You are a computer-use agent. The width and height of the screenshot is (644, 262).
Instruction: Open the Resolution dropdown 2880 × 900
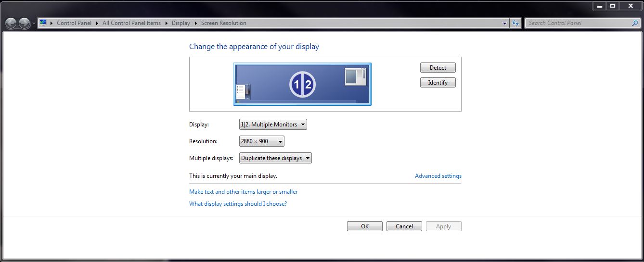(262, 141)
